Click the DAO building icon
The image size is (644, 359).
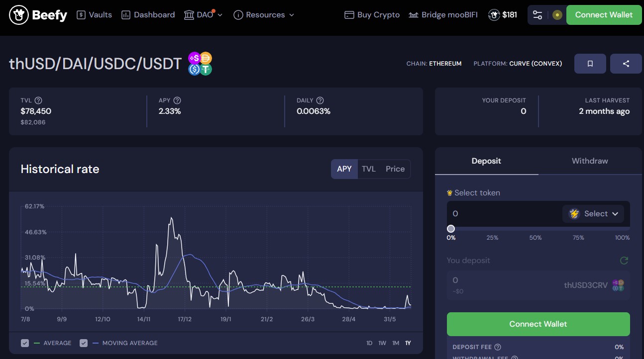(x=189, y=15)
